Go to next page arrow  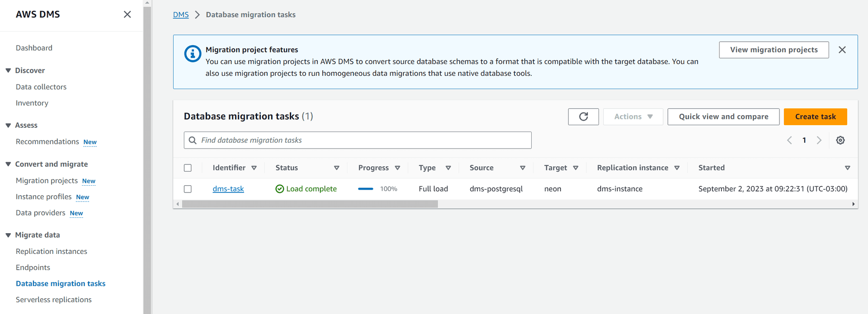[x=819, y=140]
